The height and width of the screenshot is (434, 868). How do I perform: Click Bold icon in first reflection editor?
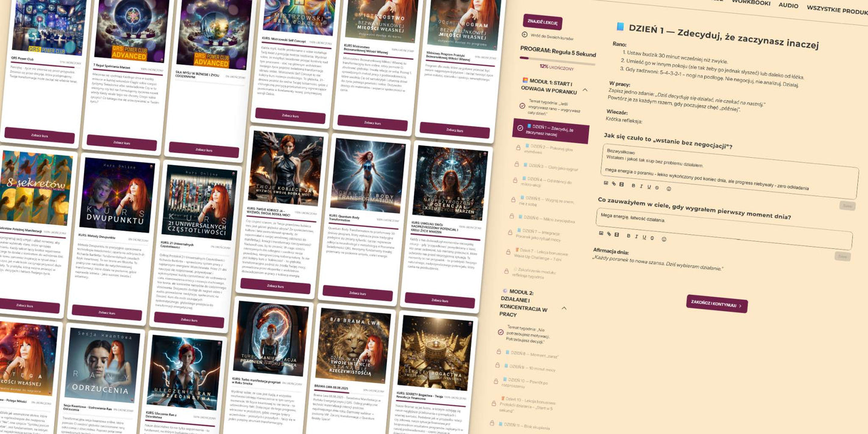(633, 185)
